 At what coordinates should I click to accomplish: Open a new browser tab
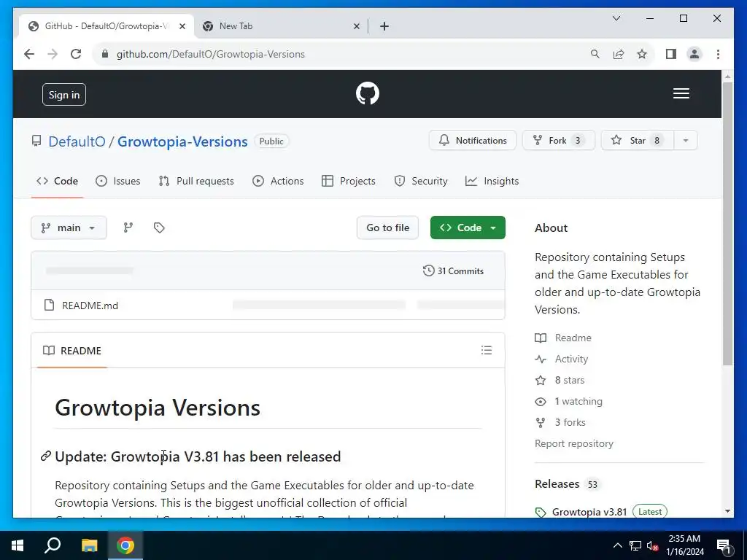pyautogui.click(x=384, y=26)
